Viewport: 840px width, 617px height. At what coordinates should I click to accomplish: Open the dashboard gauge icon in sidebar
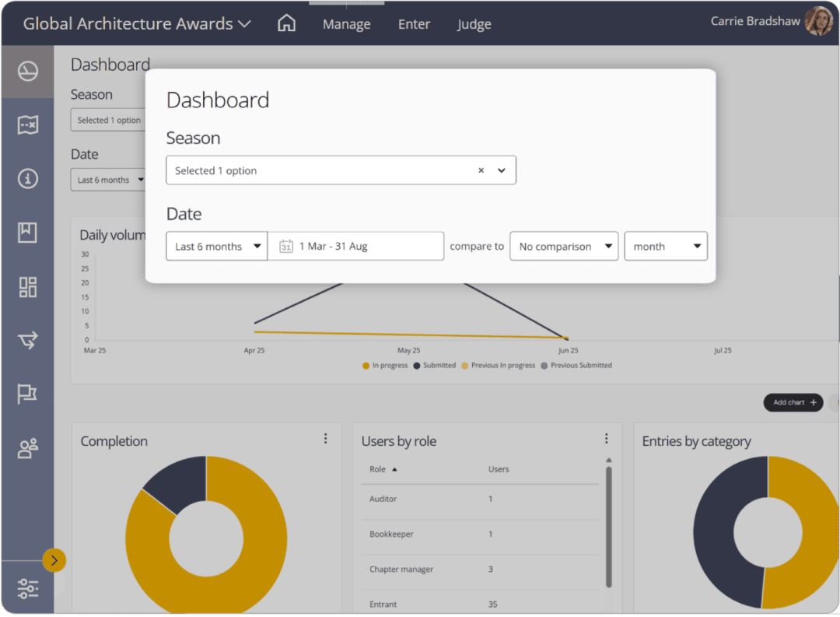tap(28, 72)
